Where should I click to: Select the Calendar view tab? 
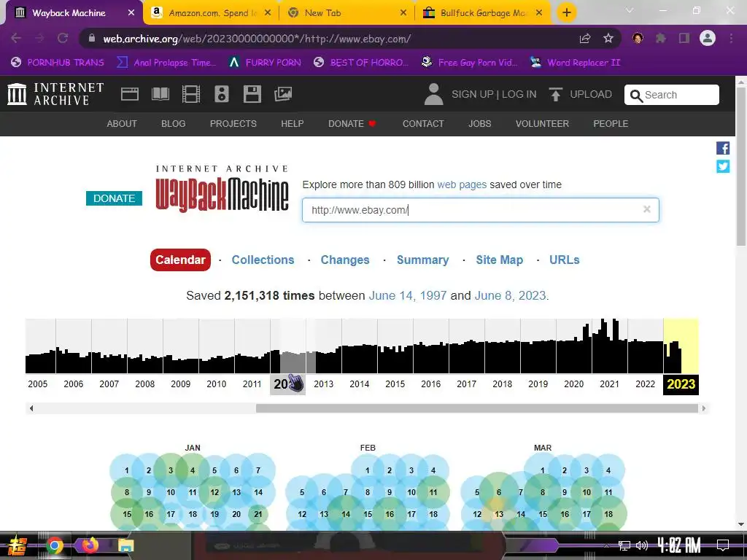tap(180, 260)
